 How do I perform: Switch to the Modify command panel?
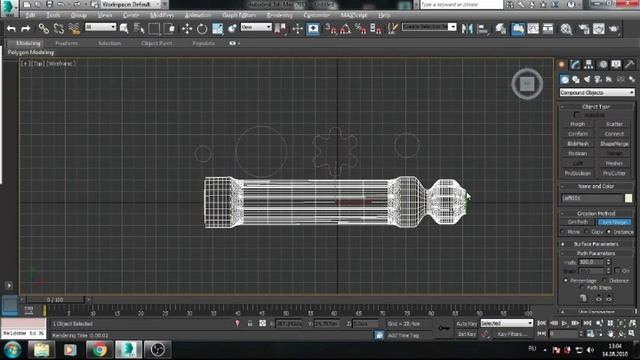coord(575,64)
